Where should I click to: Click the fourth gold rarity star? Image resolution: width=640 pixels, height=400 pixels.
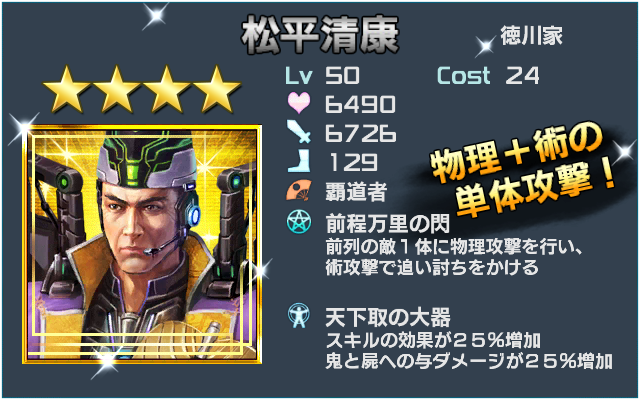(x=216, y=90)
